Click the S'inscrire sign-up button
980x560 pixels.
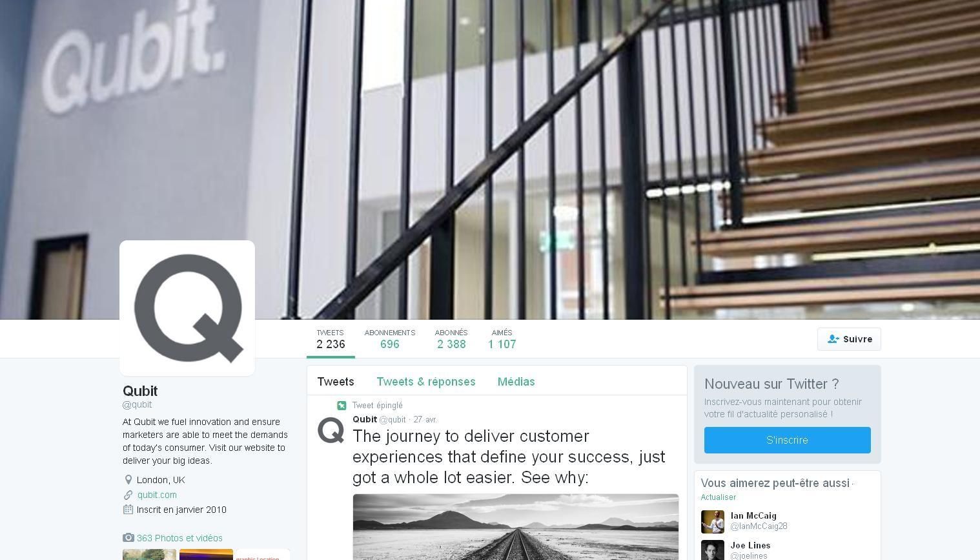[787, 440]
